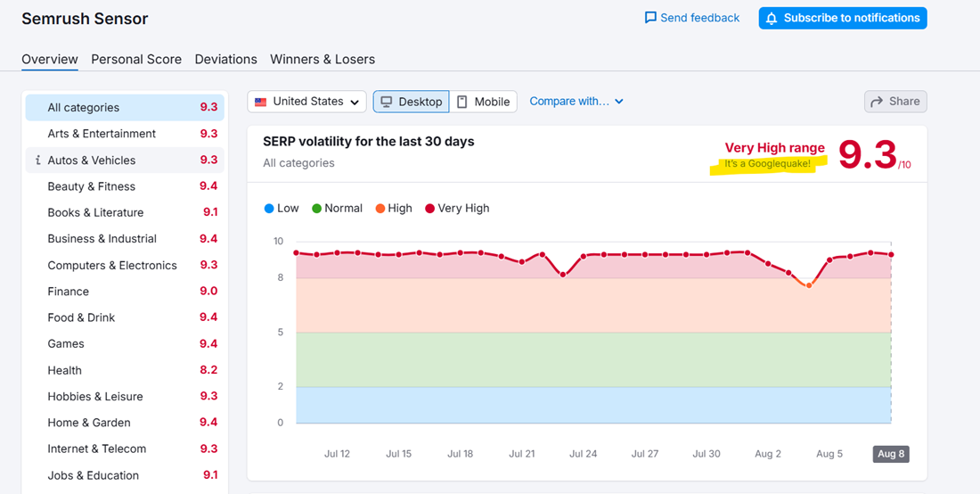Click the bell icon in Subscribe button
The height and width of the screenshot is (494, 980).
pyautogui.click(x=773, y=18)
